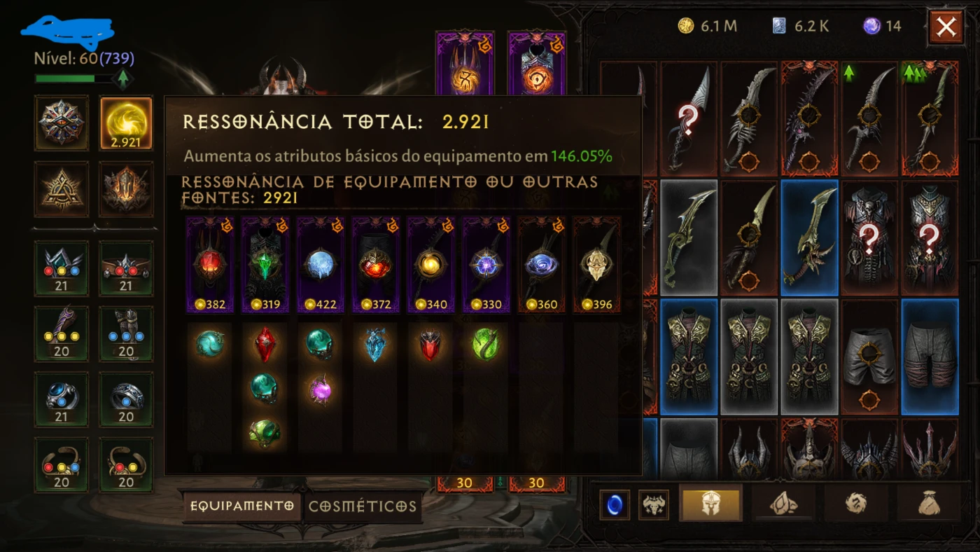Image resolution: width=980 pixels, height=552 pixels.
Task: Open the ring slot showing 21
Action: 62,399
